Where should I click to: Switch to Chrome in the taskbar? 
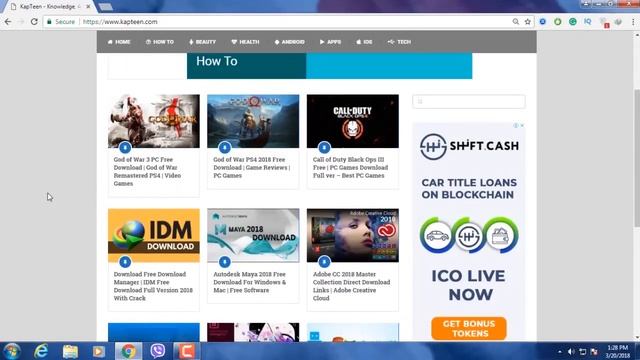point(129,351)
